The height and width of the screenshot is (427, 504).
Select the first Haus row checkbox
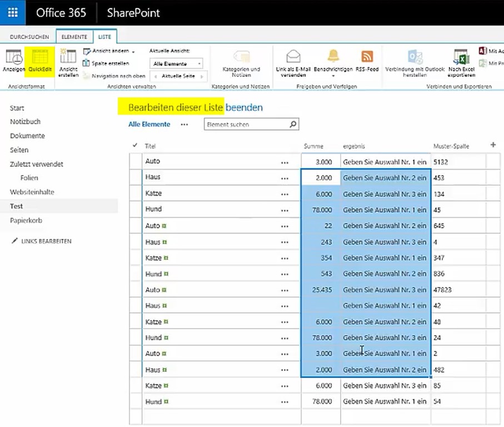[136, 177]
